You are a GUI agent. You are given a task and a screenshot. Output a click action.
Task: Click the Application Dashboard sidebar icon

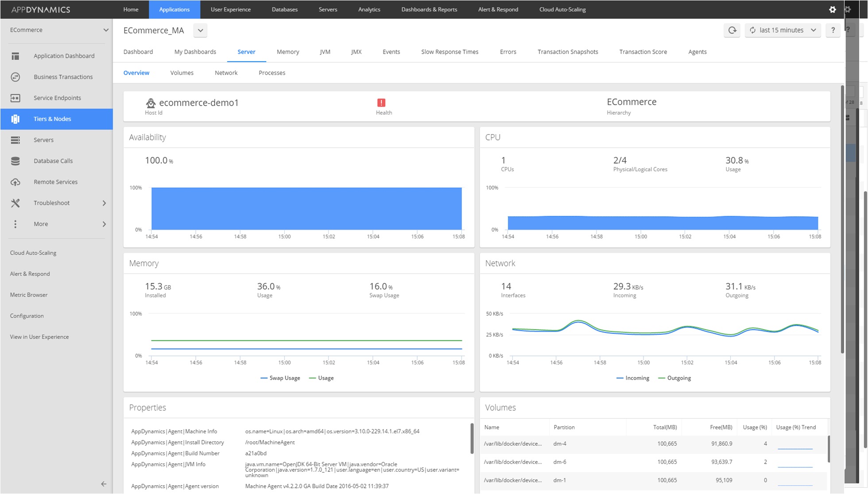tap(15, 56)
